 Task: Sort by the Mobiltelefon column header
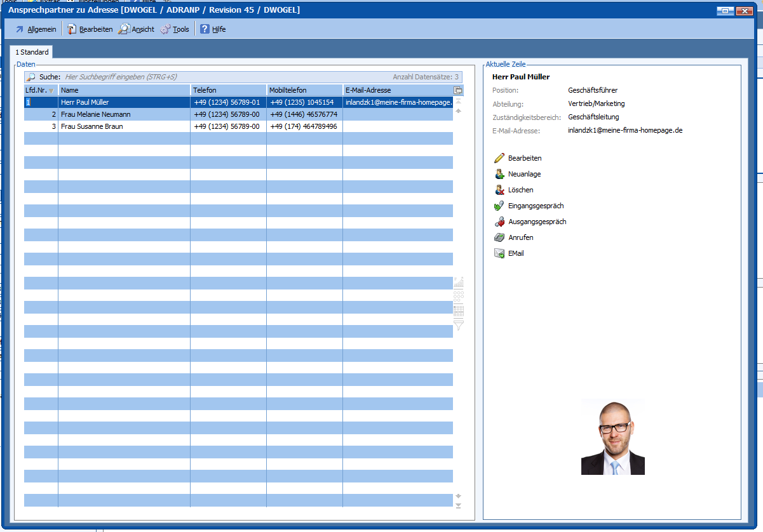coord(304,90)
